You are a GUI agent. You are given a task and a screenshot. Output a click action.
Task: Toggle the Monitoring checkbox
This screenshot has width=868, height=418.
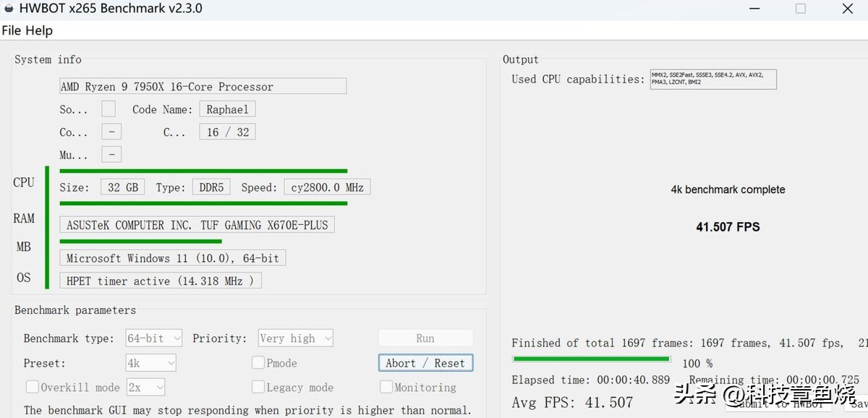(x=386, y=386)
